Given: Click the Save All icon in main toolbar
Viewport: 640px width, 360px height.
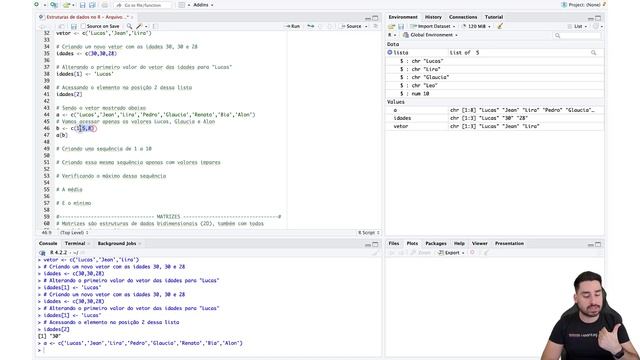Looking at the screenshot, I should tap(92, 5).
